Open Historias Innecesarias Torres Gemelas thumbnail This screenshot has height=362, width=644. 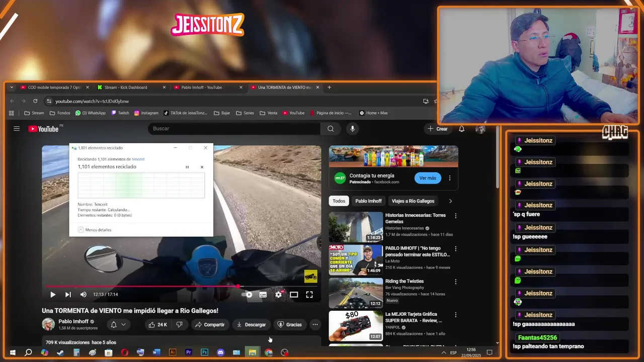356,227
